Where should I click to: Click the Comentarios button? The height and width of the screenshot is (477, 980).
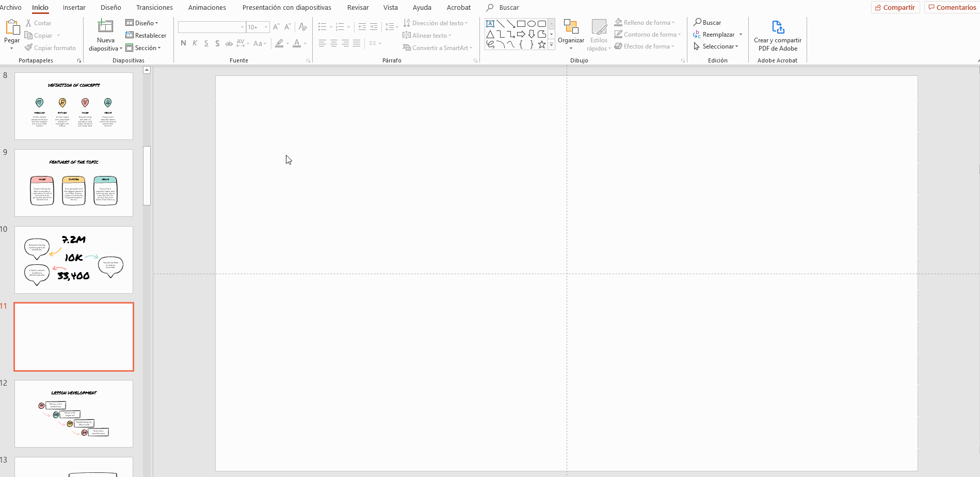tap(952, 7)
